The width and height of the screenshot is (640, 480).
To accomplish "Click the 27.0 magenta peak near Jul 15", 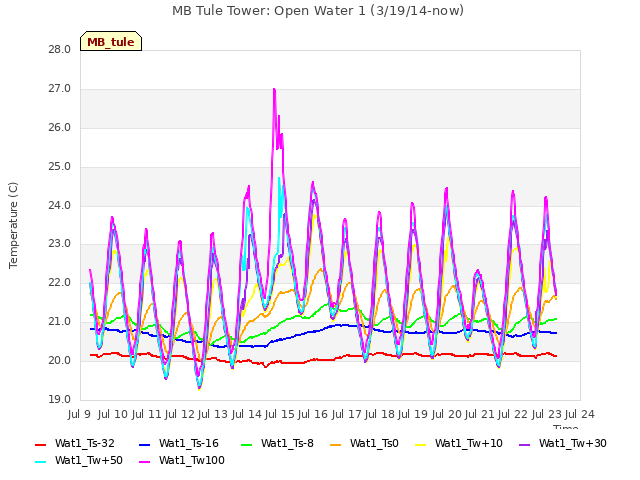I will [274, 89].
